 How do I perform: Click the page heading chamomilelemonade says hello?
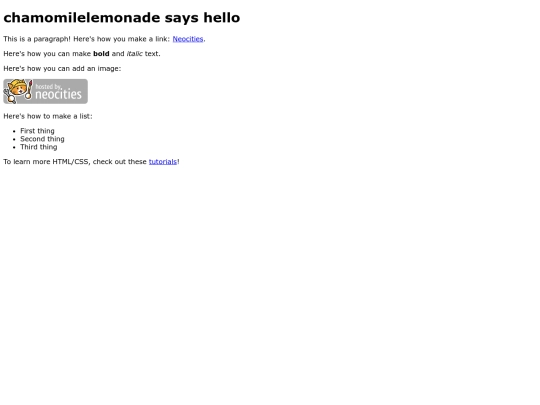[122, 18]
